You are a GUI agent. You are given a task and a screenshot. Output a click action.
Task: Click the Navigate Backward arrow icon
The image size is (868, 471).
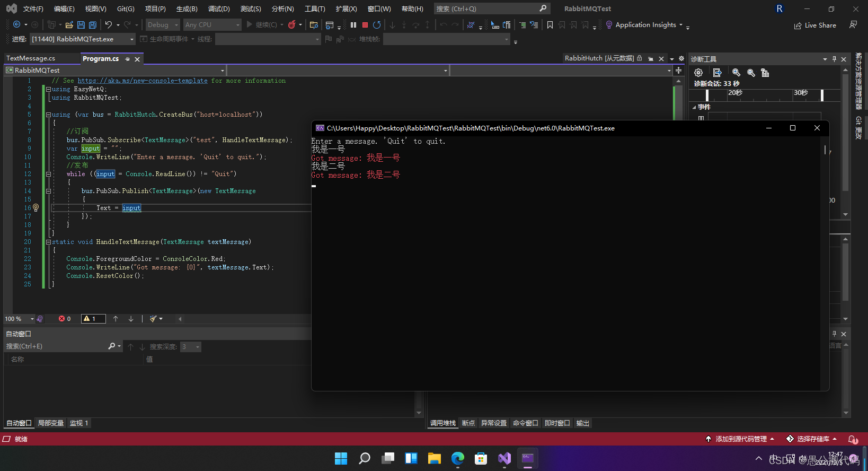click(x=16, y=24)
